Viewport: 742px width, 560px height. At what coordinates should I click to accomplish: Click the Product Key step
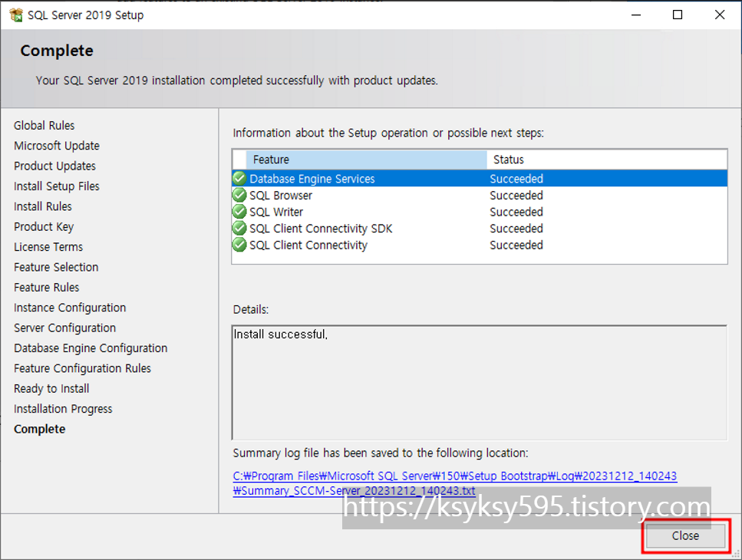pos(44,227)
